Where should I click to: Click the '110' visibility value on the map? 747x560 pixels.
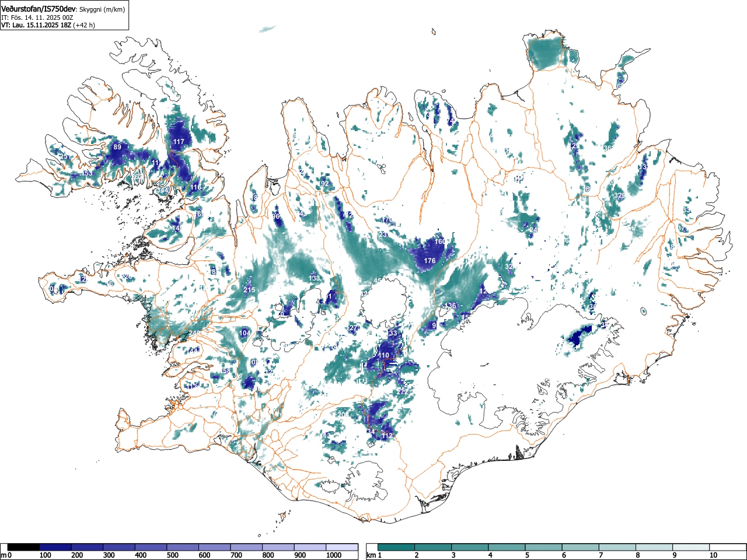pos(383,355)
